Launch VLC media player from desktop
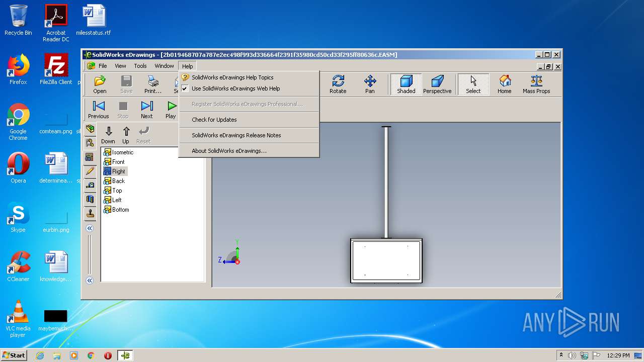Image resolution: width=644 pixels, height=362 pixels. pos(18,319)
